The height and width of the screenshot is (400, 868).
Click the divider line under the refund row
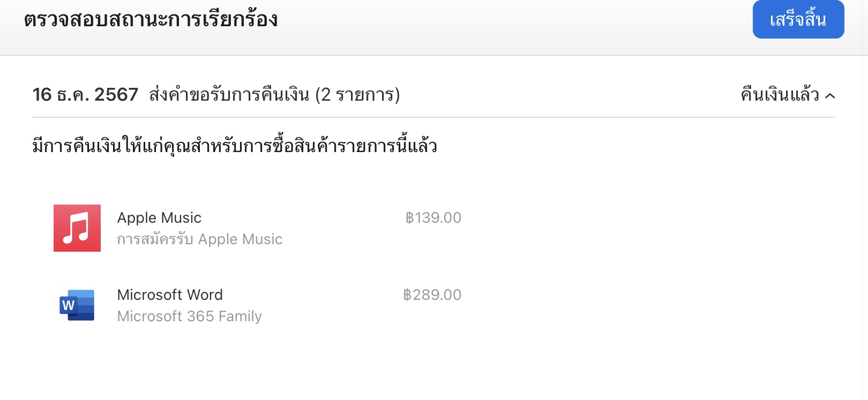[434, 117]
